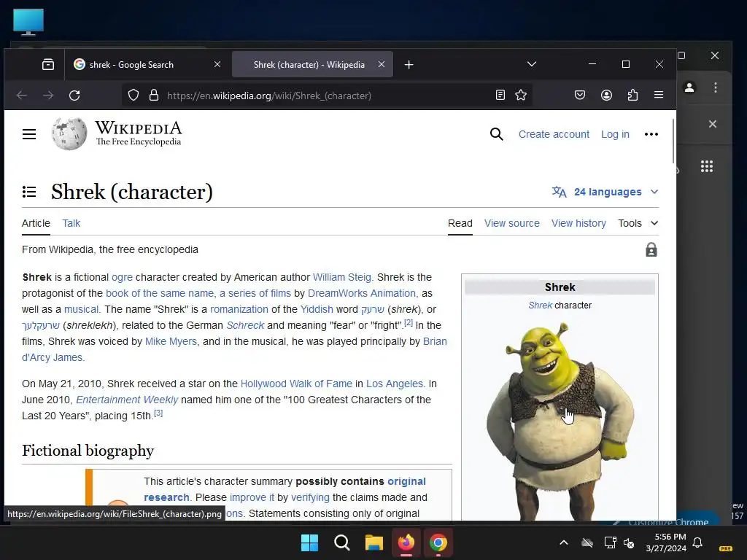Close the Shrek (character) Wikipedia tab
The width and height of the screenshot is (747, 560).
[381, 64]
